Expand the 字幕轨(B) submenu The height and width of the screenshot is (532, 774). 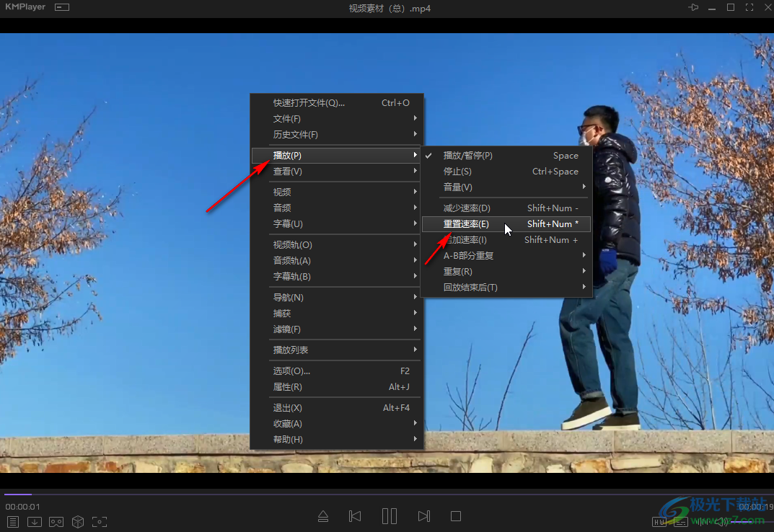[x=338, y=276]
